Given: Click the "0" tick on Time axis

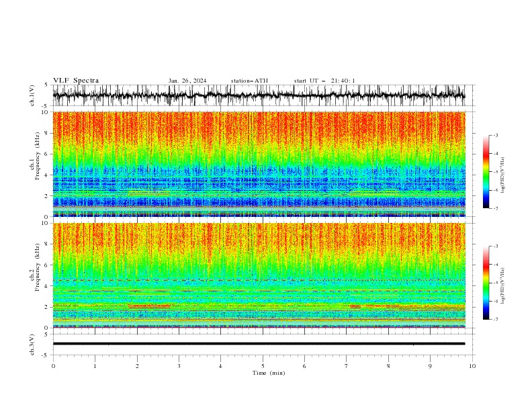Looking at the screenshot, I should point(53,366).
